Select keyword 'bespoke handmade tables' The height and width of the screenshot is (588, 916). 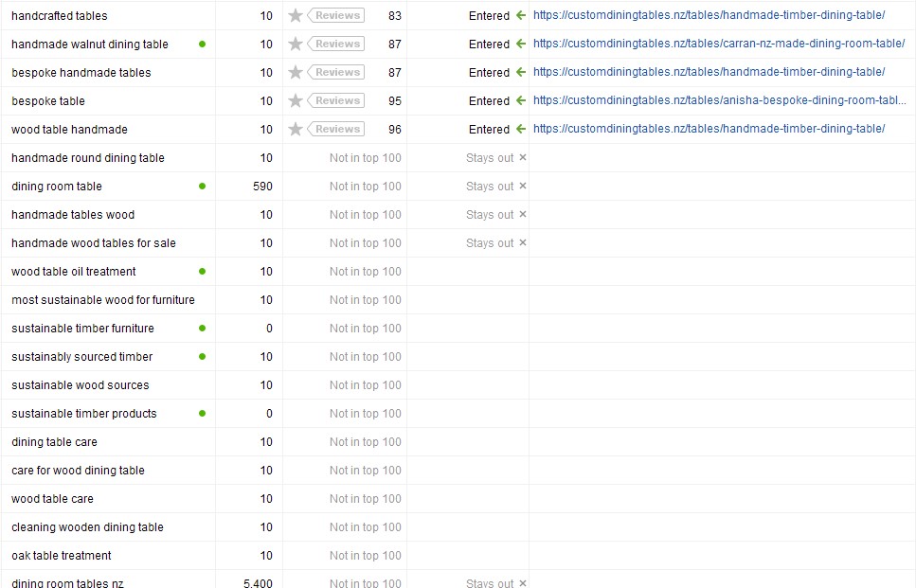tap(81, 72)
